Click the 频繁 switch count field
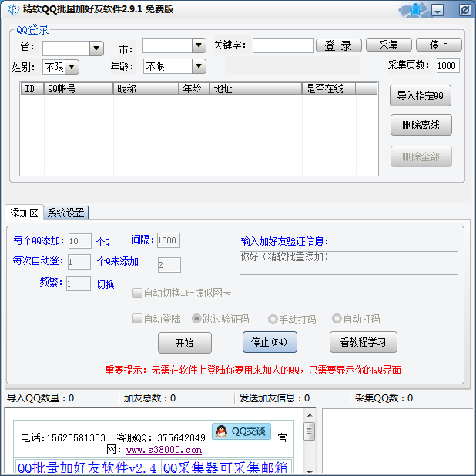 (x=79, y=283)
